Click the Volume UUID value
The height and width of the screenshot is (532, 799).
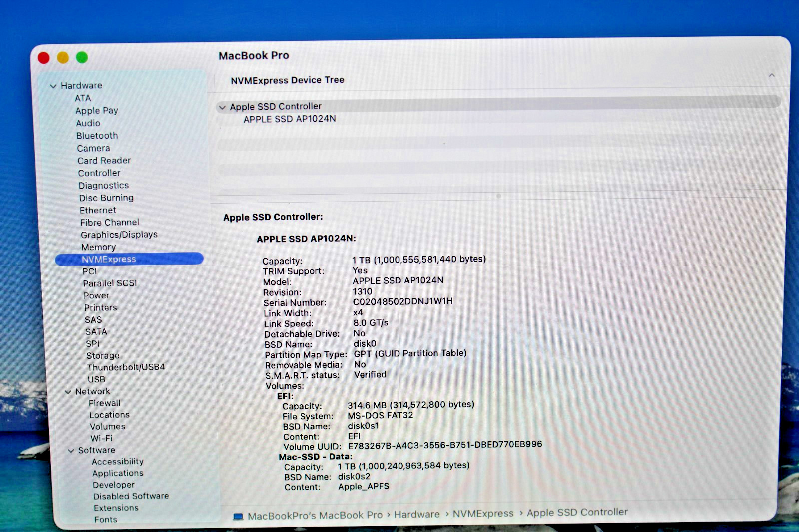pyautogui.click(x=445, y=445)
